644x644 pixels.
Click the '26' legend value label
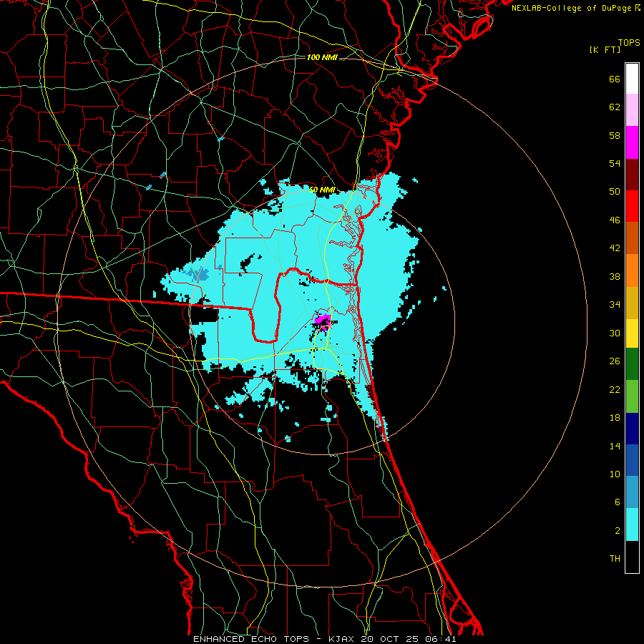pos(615,361)
